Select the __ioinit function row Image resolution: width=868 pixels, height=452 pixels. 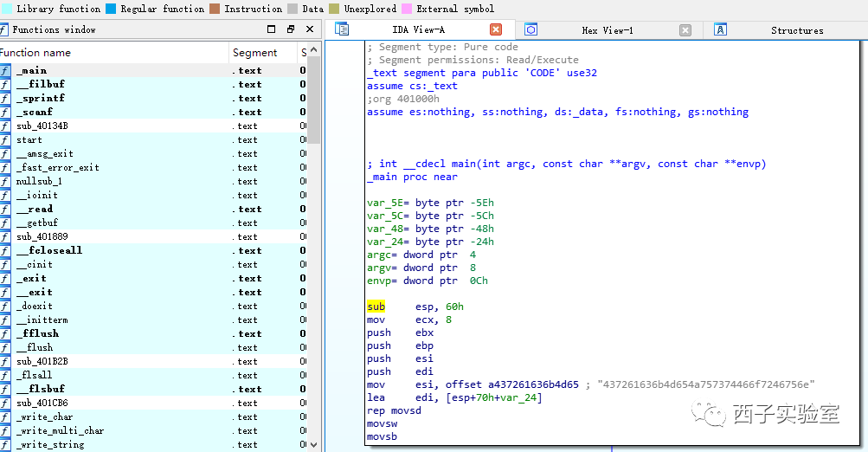pyautogui.click(x=154, y=195)
